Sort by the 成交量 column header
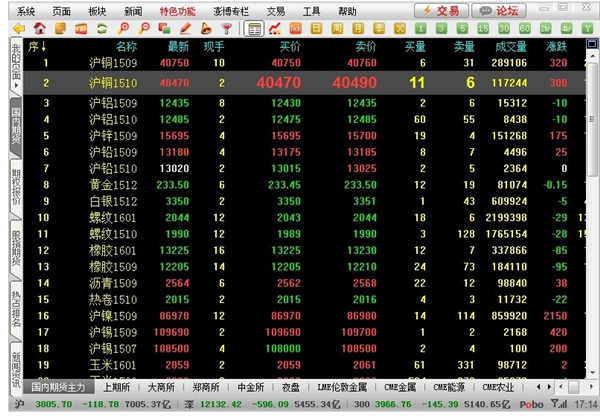600x416 pixels. [x=511, y=47]
